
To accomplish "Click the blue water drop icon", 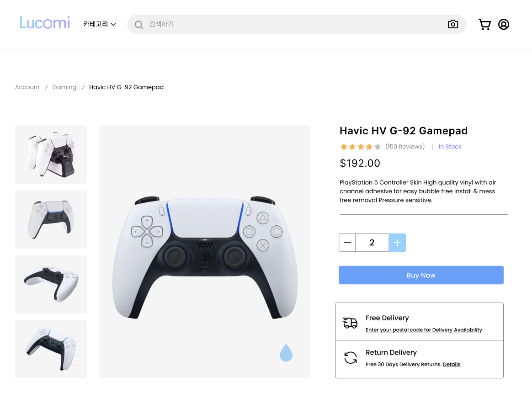I will click(x=286, y=353).
